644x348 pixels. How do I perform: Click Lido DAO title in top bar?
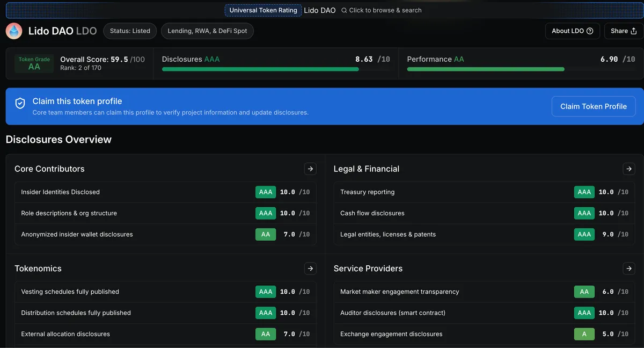320,10
